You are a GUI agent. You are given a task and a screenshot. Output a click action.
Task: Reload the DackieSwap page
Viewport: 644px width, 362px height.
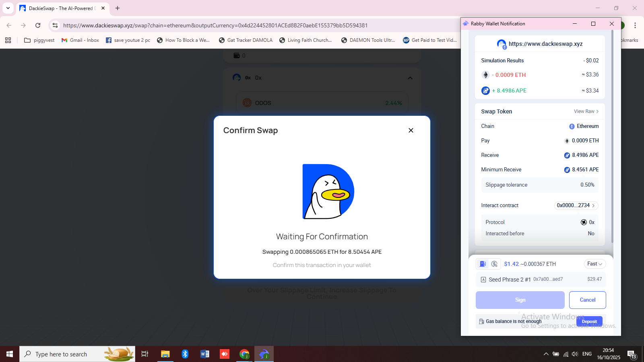point(38,25)
